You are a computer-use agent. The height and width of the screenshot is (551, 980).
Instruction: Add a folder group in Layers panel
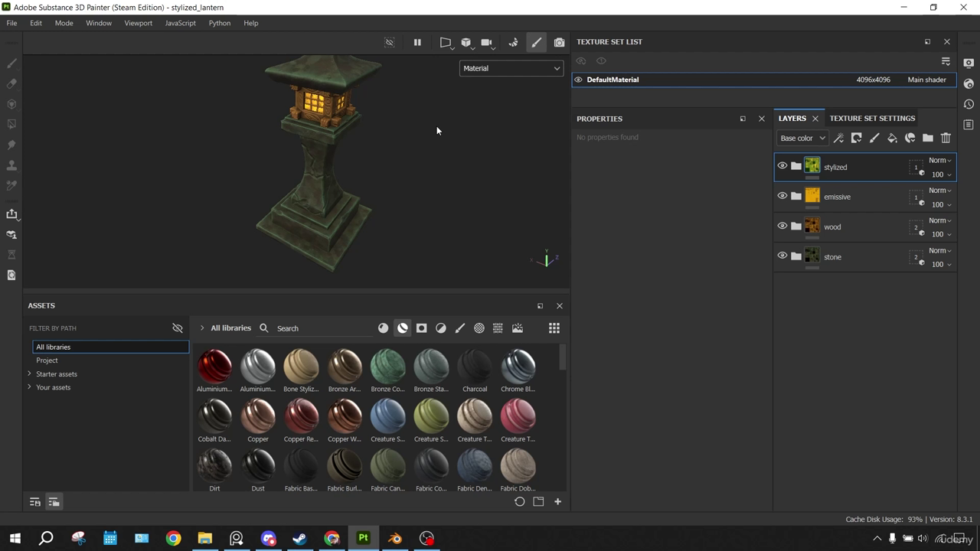pyautogui.click(x=928, y=139)
